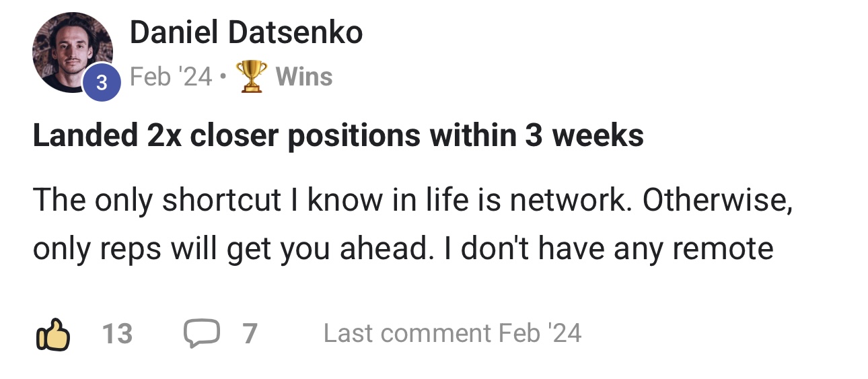The image size is (868, 379).
Task: Open the Wins category label
Action: pos(304,77)
